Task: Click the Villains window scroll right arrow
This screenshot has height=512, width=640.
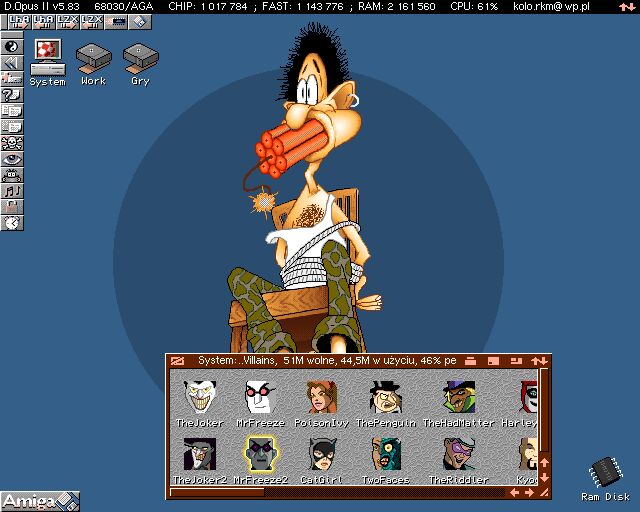Action: (x=529, y=493)
